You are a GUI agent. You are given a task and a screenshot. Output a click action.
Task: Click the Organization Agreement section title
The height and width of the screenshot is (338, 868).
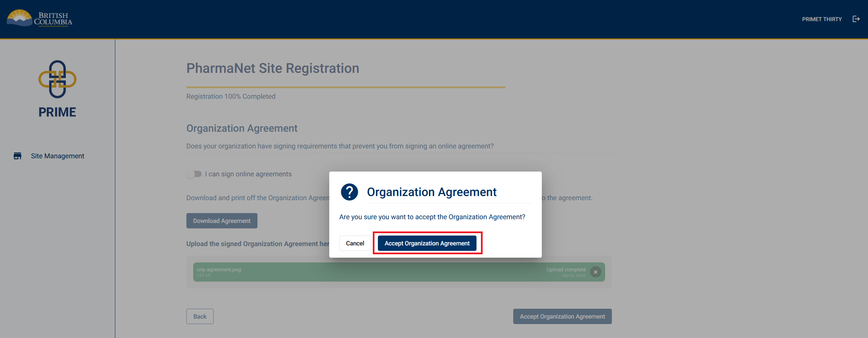click(x=241, y=128)
